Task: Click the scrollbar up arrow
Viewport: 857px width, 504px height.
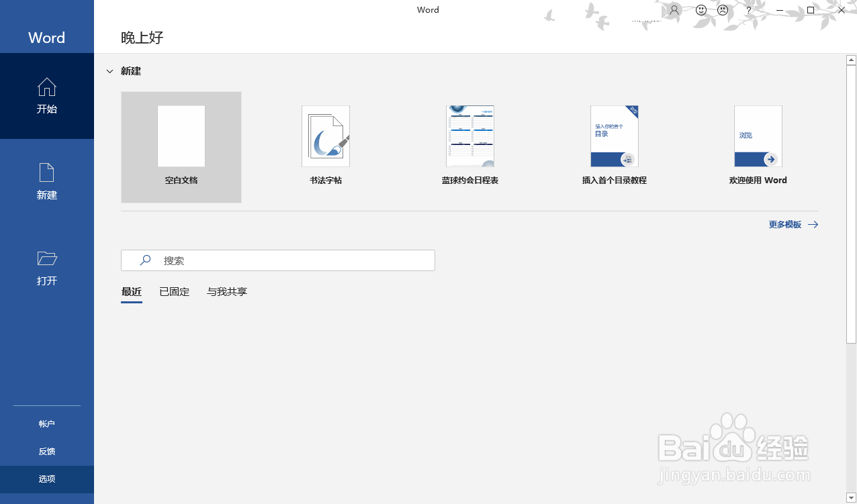Action: 852,60
